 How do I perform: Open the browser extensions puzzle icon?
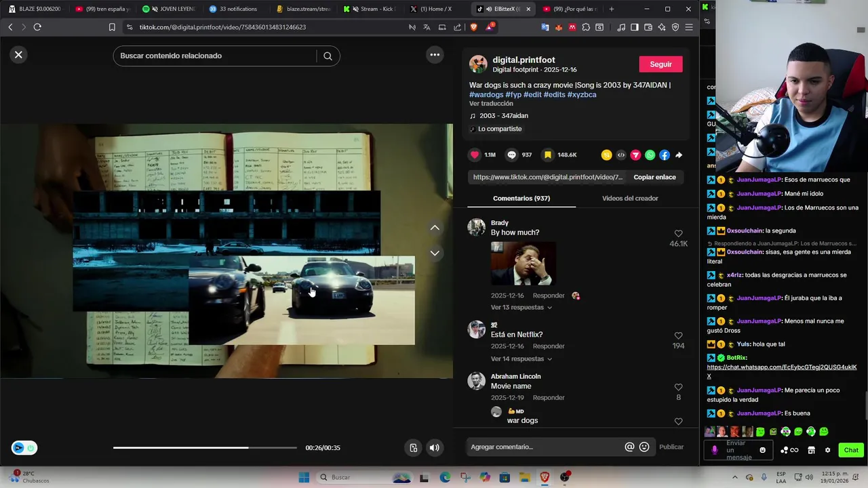586,27
